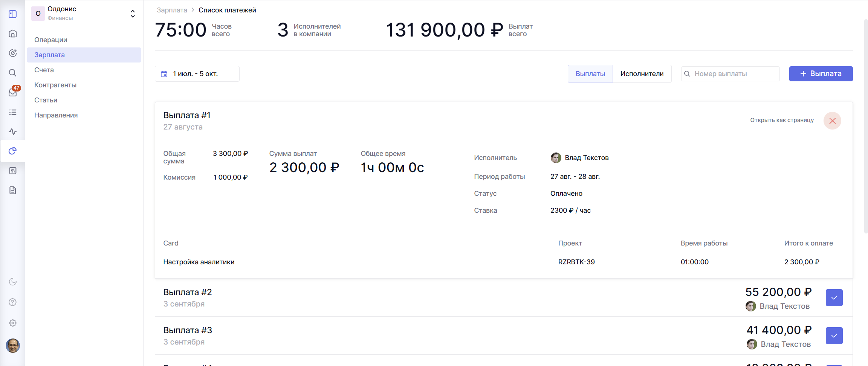Image resolution: width=868 pixels, height=366 pixels.
Task: Click the list icon in sidebar
Action: (12, 112)
